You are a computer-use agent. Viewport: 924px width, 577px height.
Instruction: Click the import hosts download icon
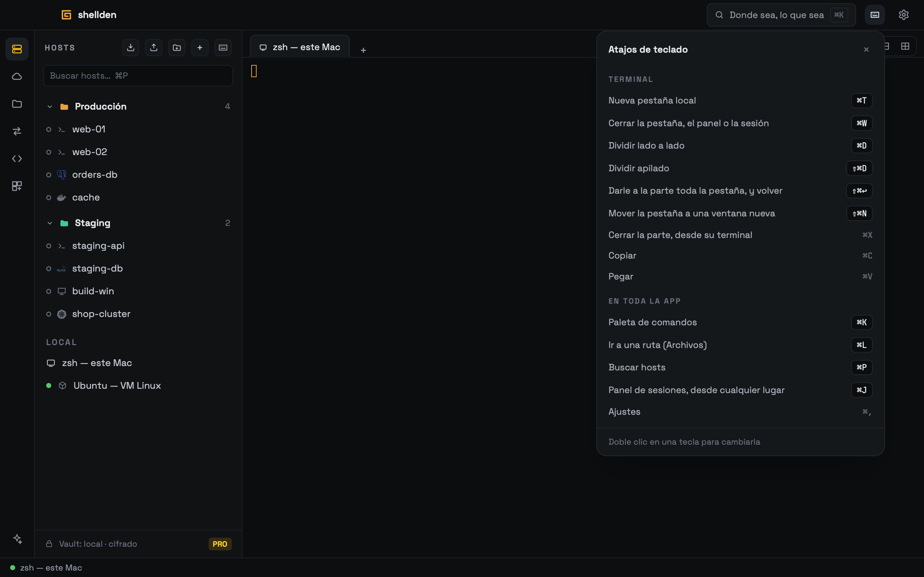point(131,48)
